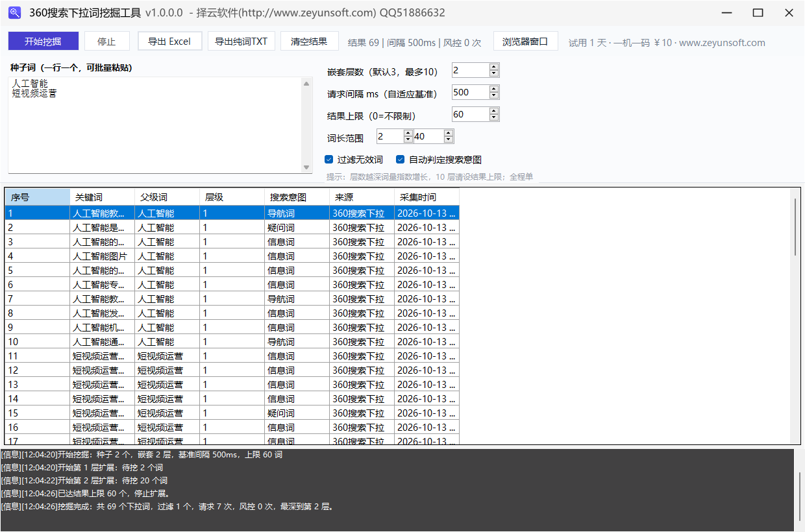805x532 pixels.
Task: Click log line 挖掘完成
Action: 167,507
